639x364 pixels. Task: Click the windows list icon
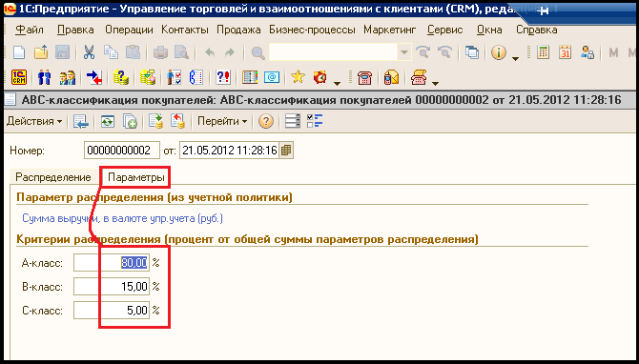pos(472,52)
